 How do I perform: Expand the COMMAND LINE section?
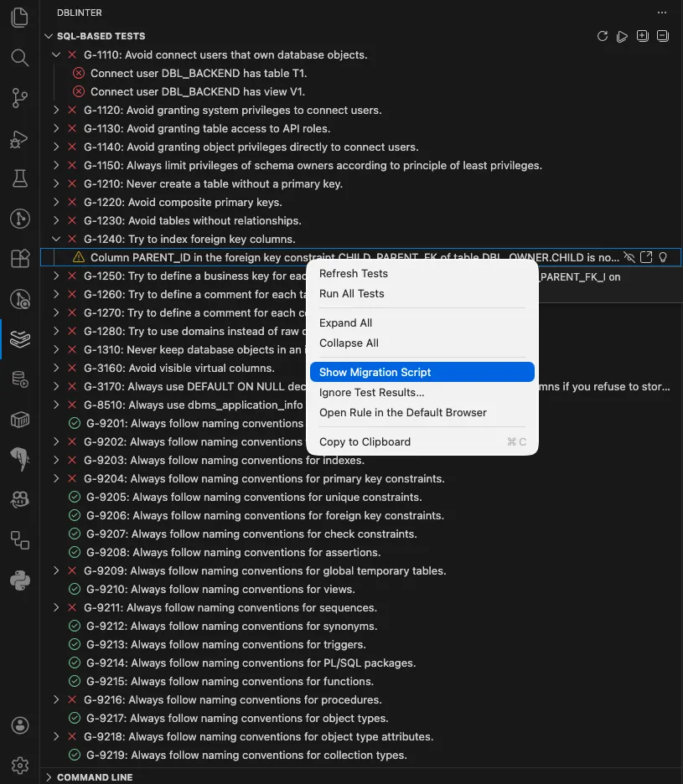49,777
